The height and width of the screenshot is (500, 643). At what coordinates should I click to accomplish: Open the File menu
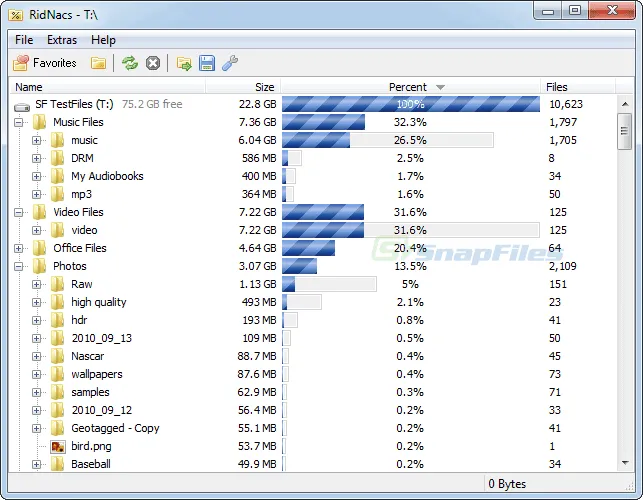tap(24, 40)
